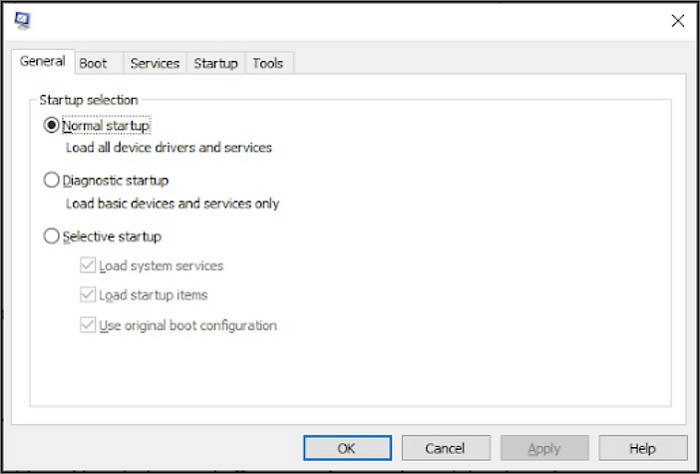Open the Boot tab
The image size is (700, 474).
click(x=93, y=63)
